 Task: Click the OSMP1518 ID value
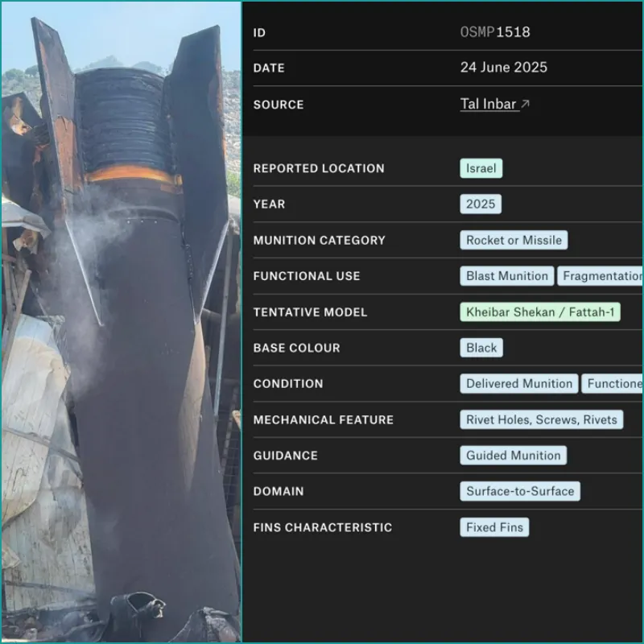(x=495, y=32)
